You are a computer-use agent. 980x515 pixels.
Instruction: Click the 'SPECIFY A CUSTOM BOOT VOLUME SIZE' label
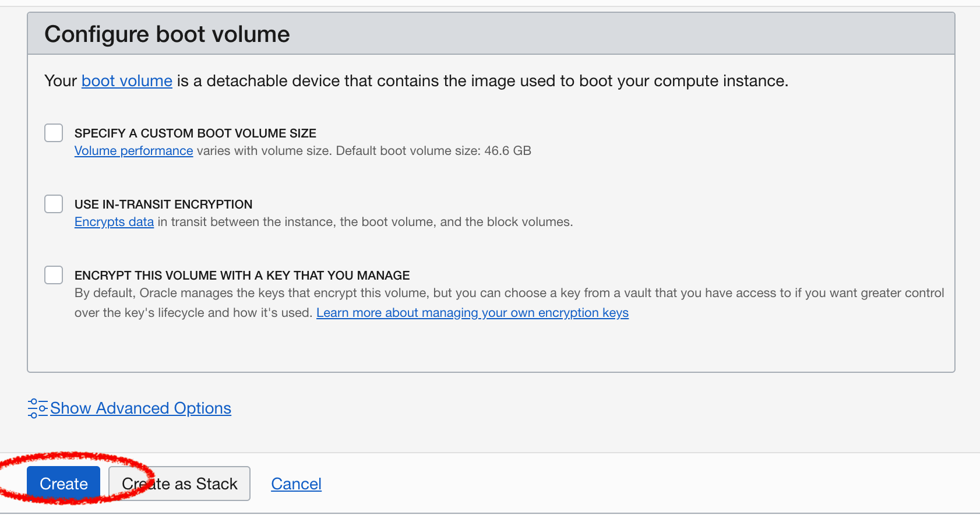(x=195, y=133)
